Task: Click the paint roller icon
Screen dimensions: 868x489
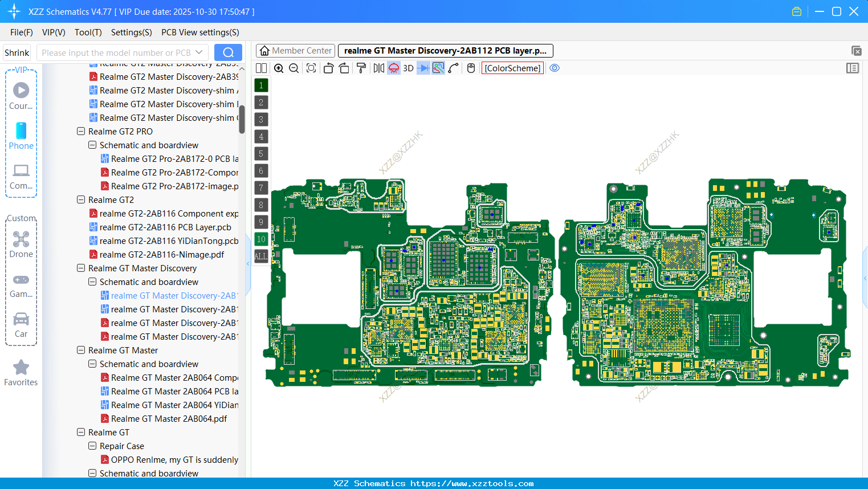Action: (x=361, y=68)
